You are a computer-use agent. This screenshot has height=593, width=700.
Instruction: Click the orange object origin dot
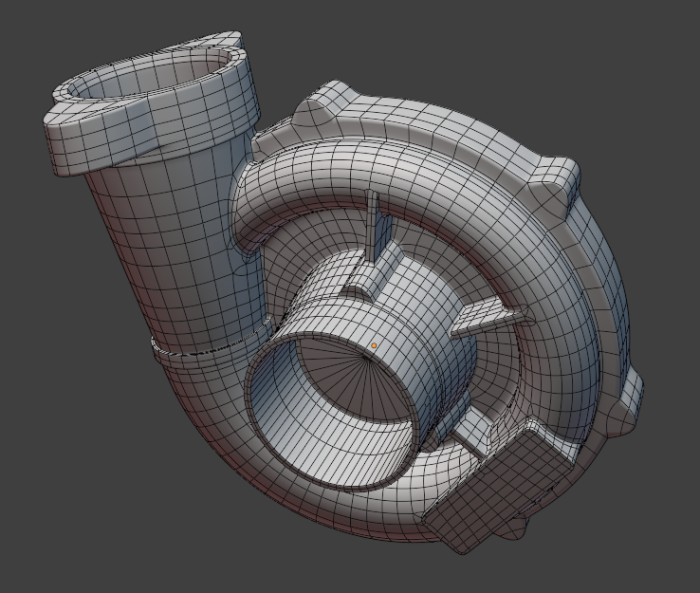tap(374, 345)
